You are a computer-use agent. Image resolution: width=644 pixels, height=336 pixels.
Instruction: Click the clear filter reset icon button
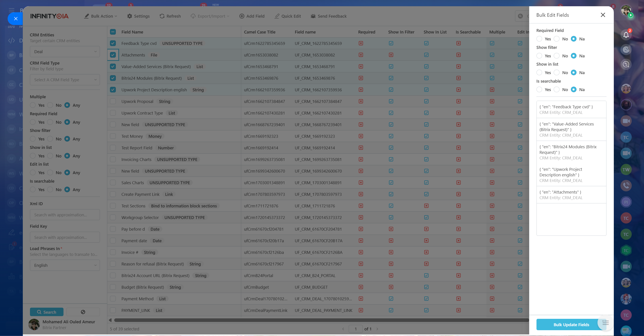tap(83, 312)
